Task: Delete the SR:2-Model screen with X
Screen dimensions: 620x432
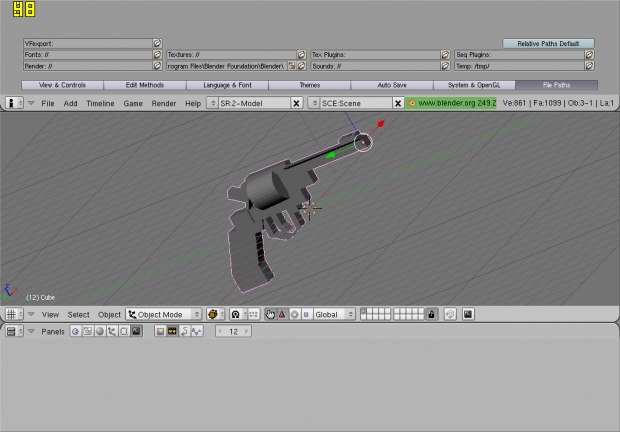Action: click(x=296, y=103)
